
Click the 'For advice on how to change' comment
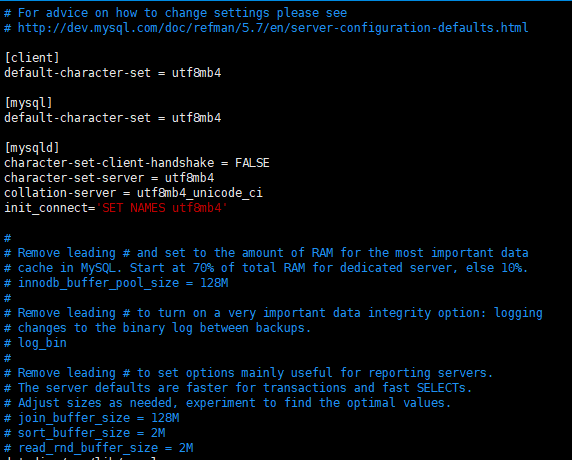[175, 13]
